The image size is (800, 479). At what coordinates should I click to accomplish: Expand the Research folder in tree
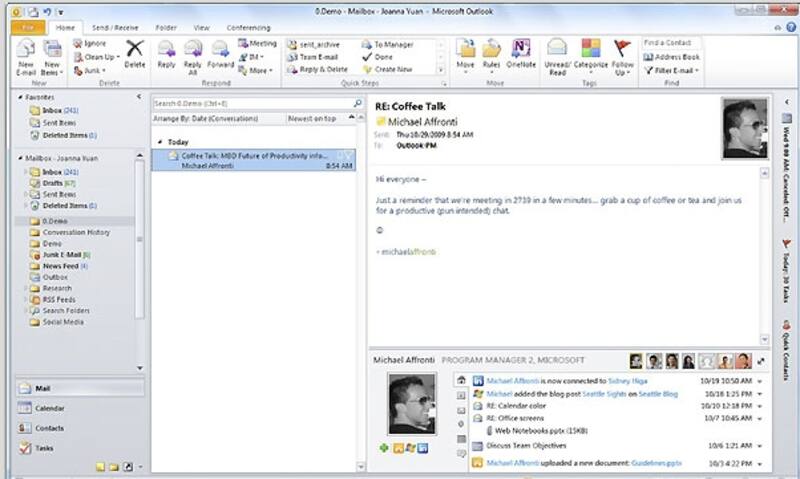[x=26, y=288]
